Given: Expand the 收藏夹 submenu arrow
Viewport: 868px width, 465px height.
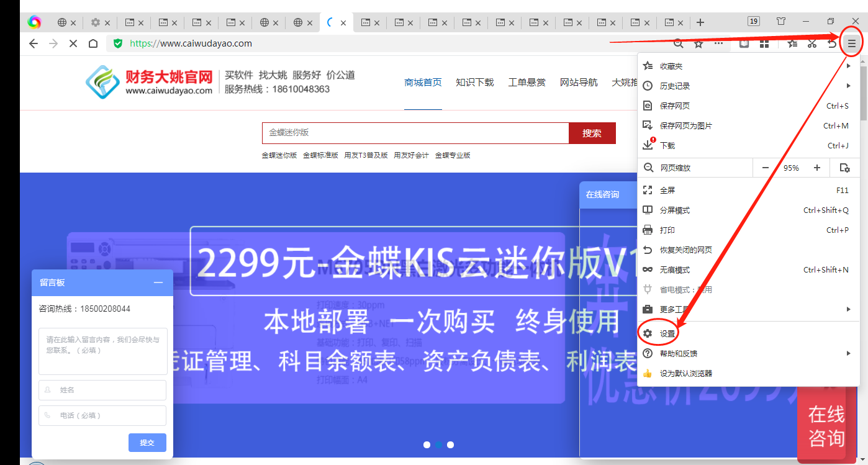Looking at the screenshot, I should click(x=848, y=66).
